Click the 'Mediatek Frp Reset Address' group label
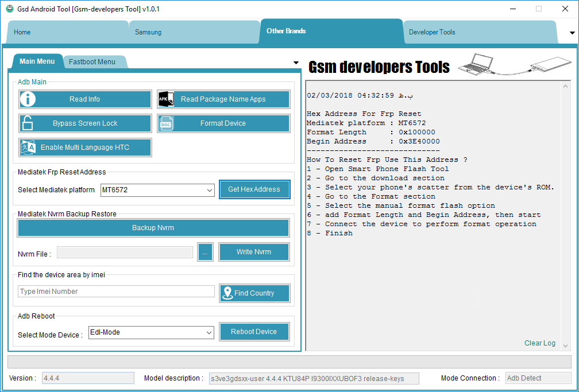The height and width of the screenshot is (392, 579). click(x=61, y=172)
